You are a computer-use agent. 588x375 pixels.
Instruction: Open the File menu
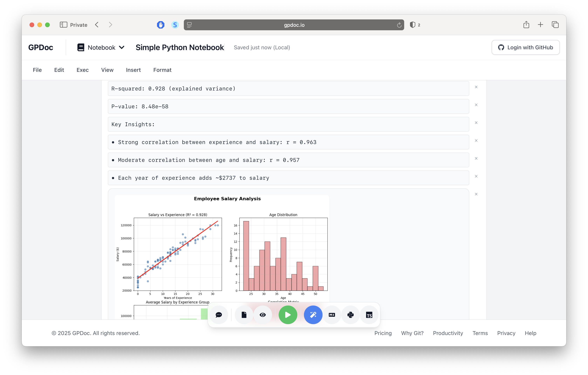point(37,70)
